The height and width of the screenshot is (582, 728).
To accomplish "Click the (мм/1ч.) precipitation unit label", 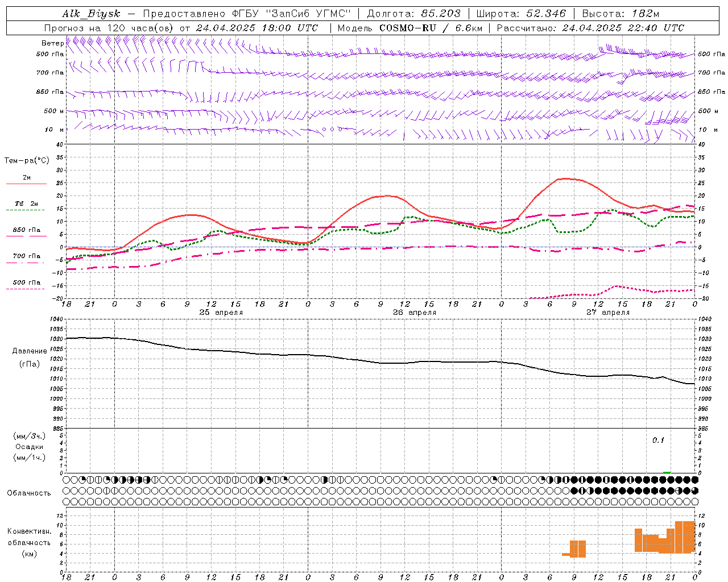I will pos(30,458).
